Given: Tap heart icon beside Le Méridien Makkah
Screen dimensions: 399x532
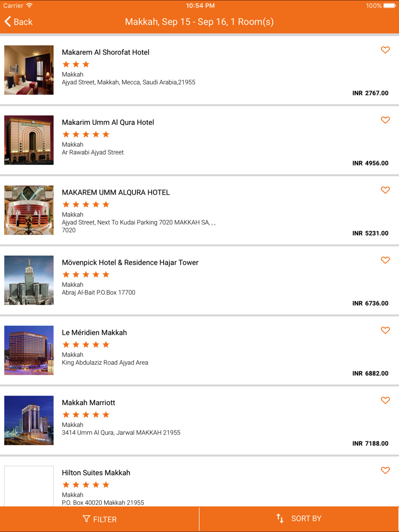Looking at the screenshot, I should (x=385, y=330).
